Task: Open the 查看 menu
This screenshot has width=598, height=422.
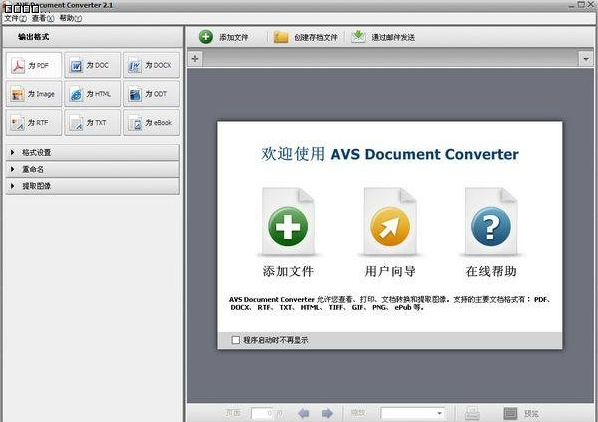Action: coord(43,18)
